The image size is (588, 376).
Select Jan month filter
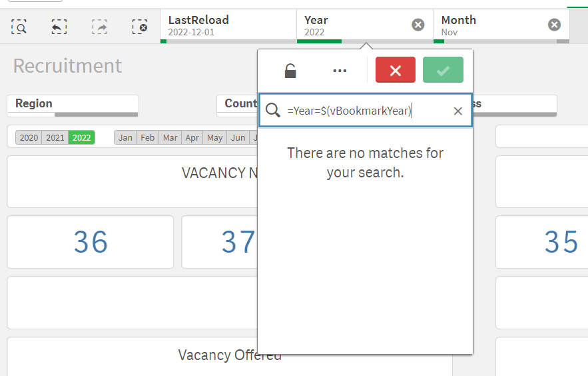click(x=125, y=138)
